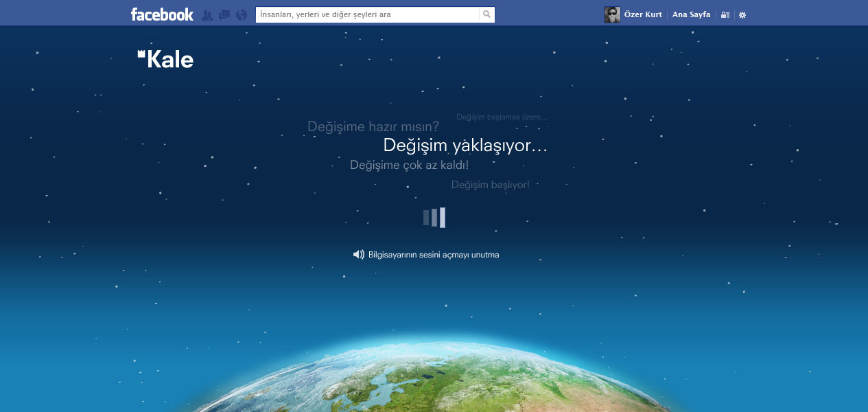Open Özer Kurt profile picture

point(612,15)
